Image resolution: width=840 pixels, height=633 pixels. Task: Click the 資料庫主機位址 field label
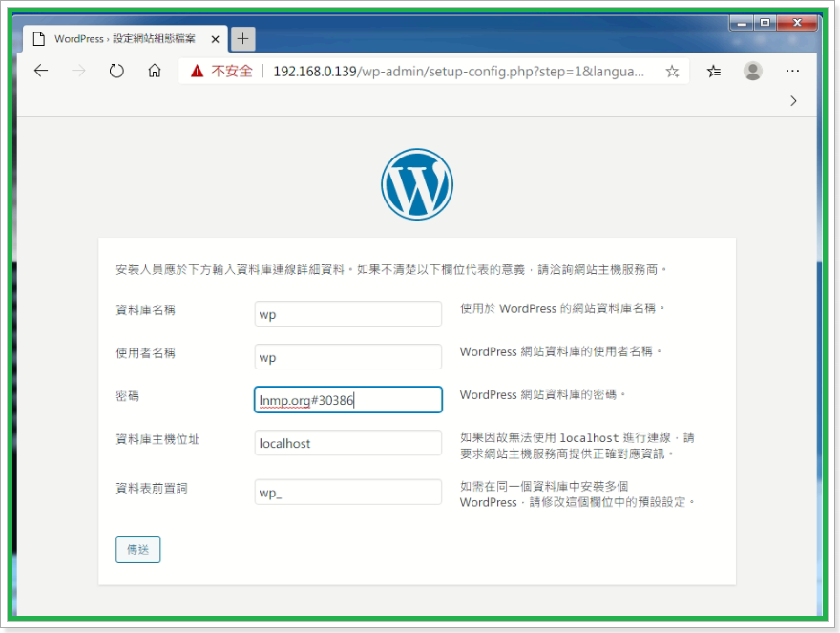point(157,439)
